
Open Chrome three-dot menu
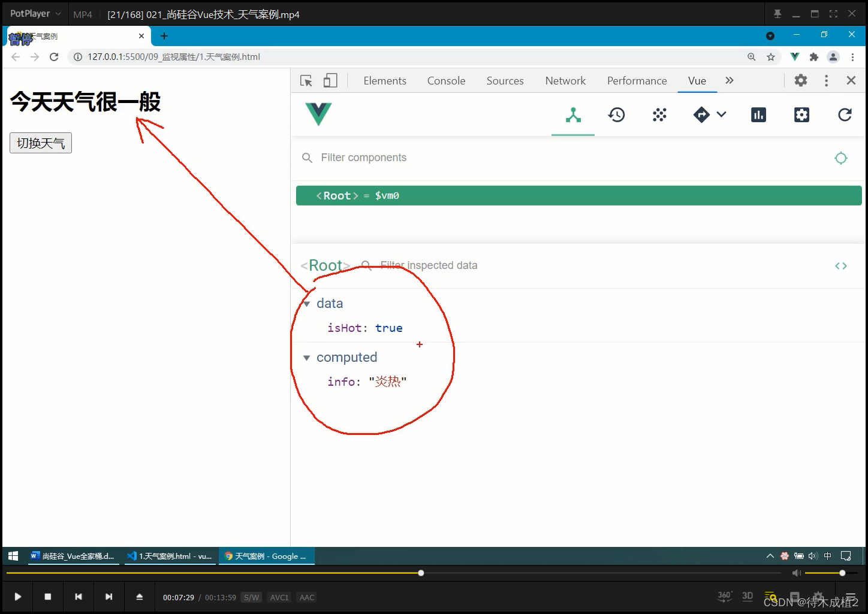pos(852,57)
